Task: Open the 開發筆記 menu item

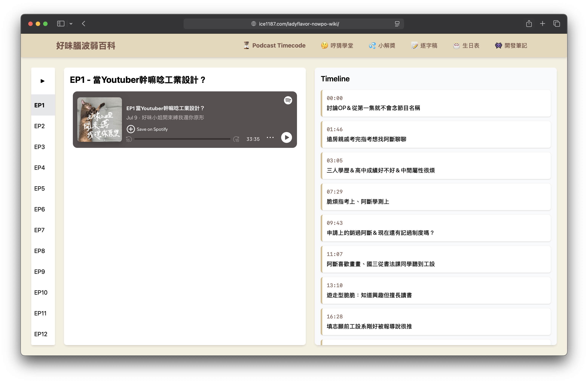Action: (511, 46)
